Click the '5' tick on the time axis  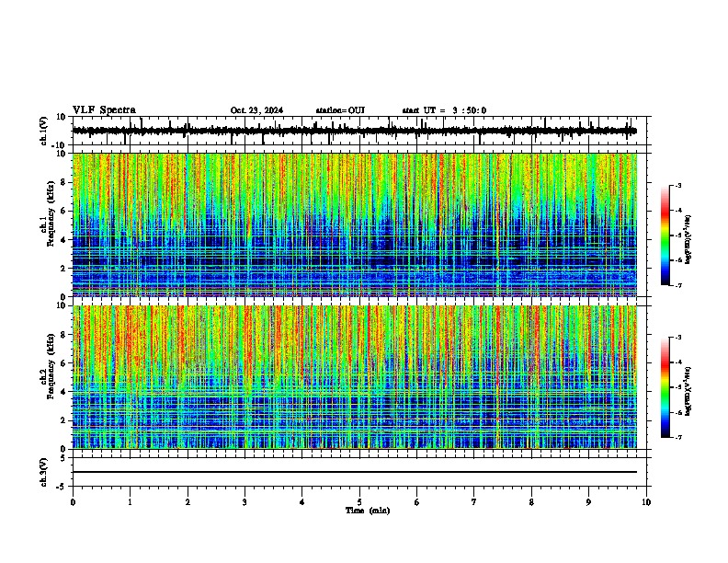pyautogui.click(x=359, y=502)
